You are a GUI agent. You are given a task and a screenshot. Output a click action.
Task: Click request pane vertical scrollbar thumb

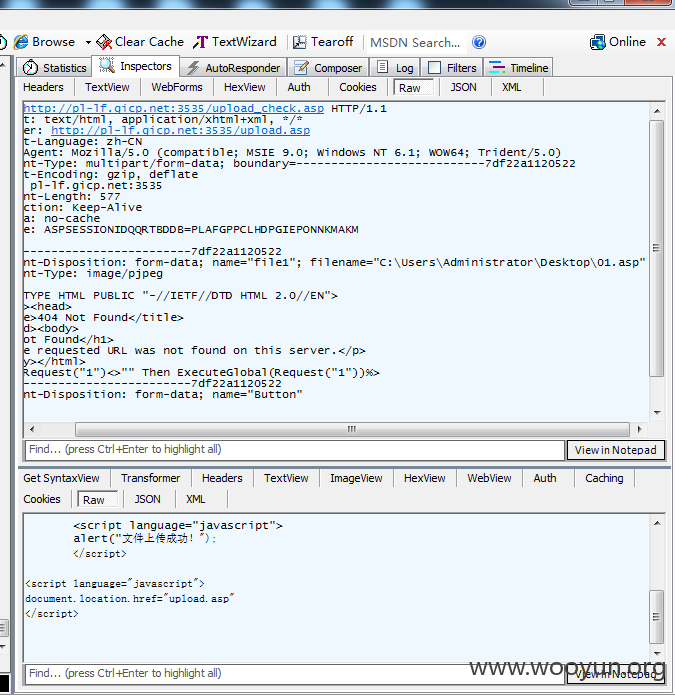click(657, 249)
